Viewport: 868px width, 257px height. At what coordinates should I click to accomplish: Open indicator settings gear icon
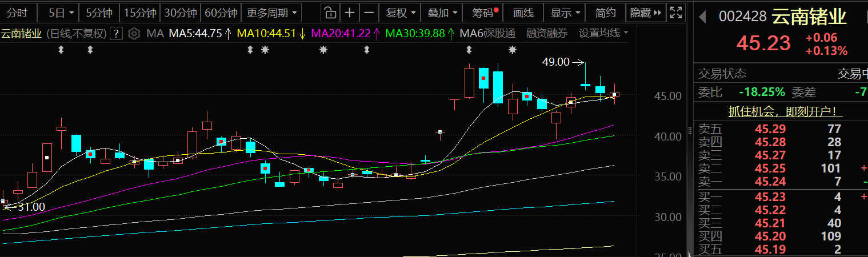(134, 33)
